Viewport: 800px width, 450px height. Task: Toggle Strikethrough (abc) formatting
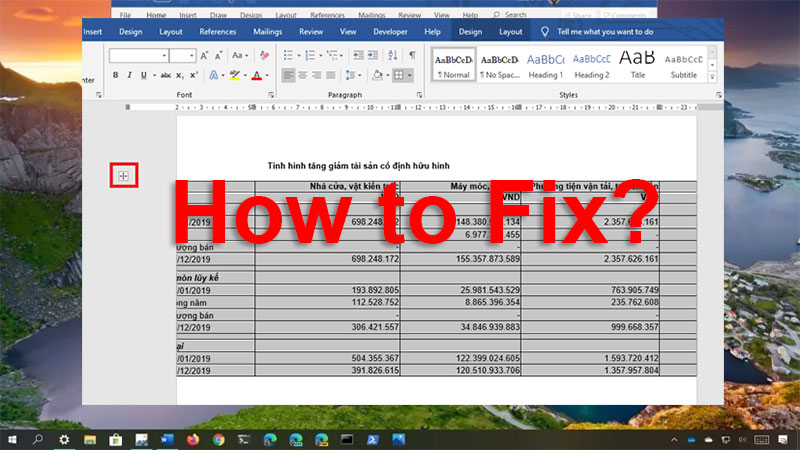click(x=166, y=75)
